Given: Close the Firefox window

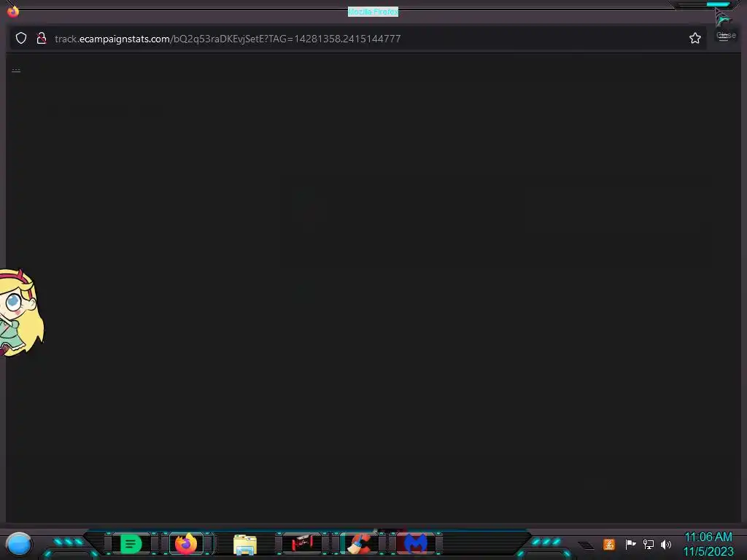Looking at the screenshot, I should (x=718, y=5).
